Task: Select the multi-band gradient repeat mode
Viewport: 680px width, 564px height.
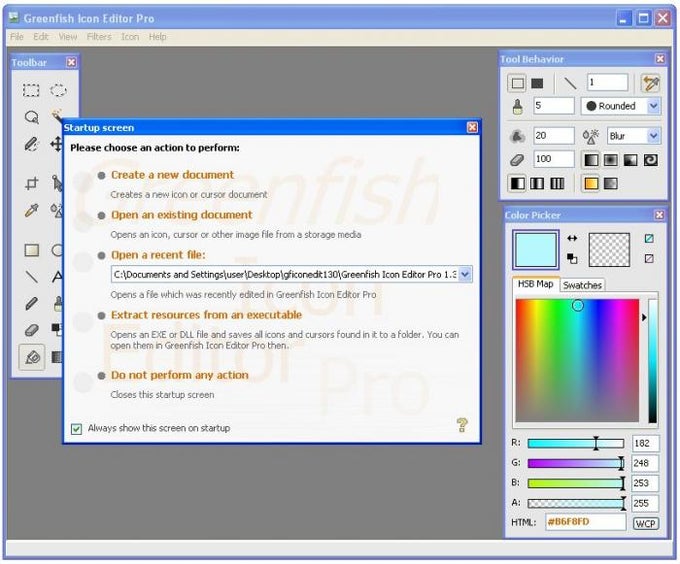Action: pyautogui.click(x=557, y=184)
